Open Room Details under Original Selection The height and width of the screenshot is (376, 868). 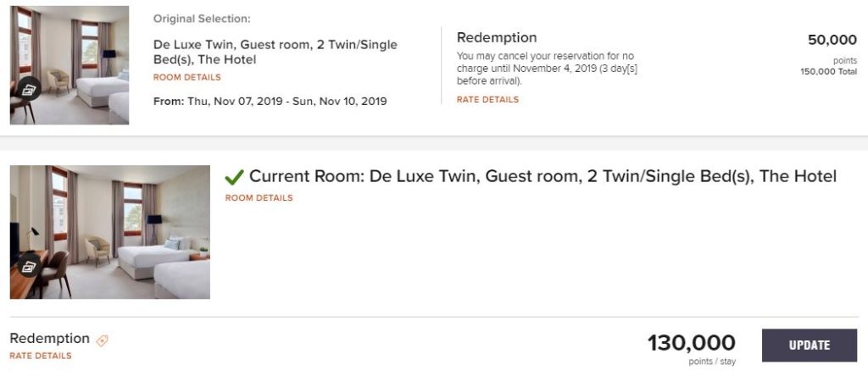(187, 77)
